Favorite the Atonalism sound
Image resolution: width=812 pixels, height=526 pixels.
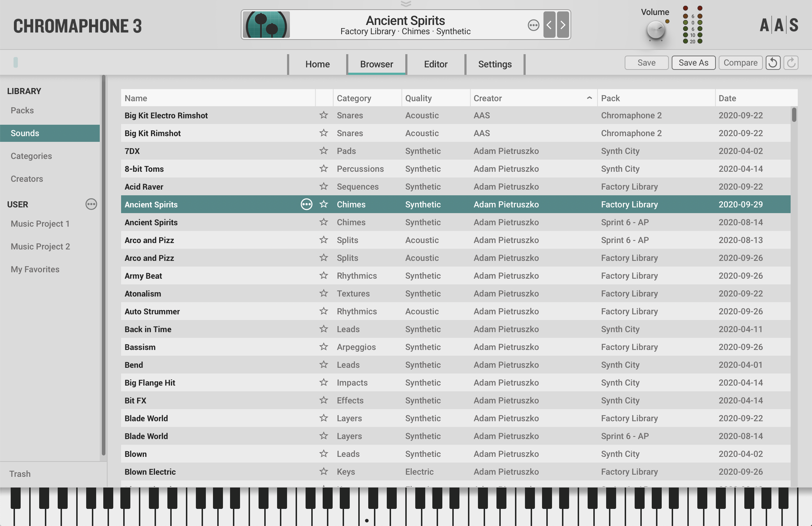click(x=323, y=293)
